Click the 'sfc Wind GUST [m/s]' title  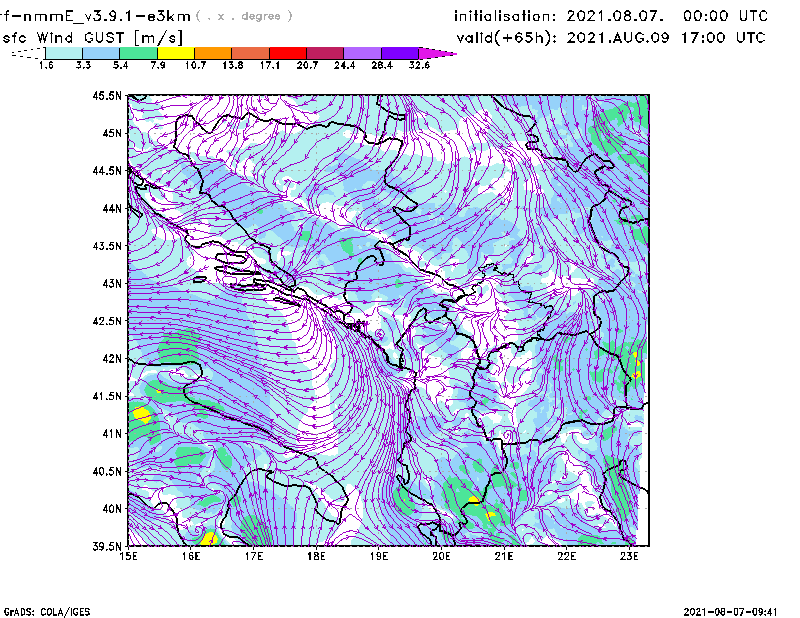(92, 38)
